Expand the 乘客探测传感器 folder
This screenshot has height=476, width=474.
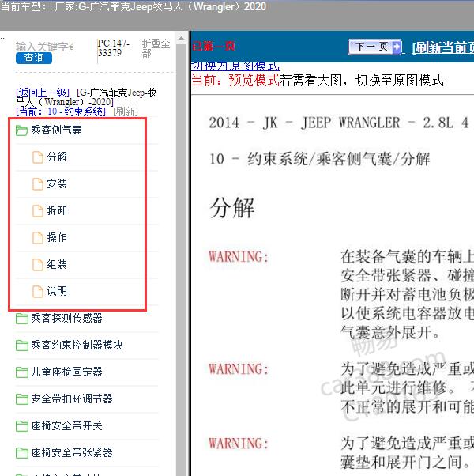click(x=66, y=318)
